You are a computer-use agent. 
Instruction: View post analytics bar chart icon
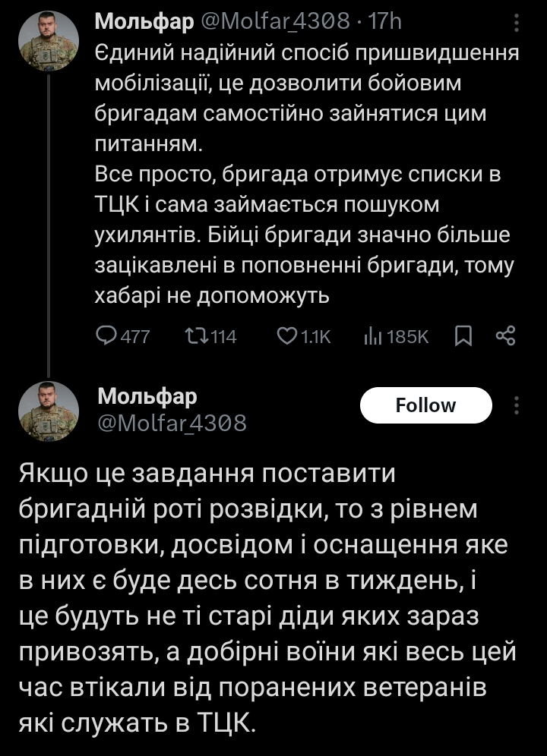[x=372, y=336]
